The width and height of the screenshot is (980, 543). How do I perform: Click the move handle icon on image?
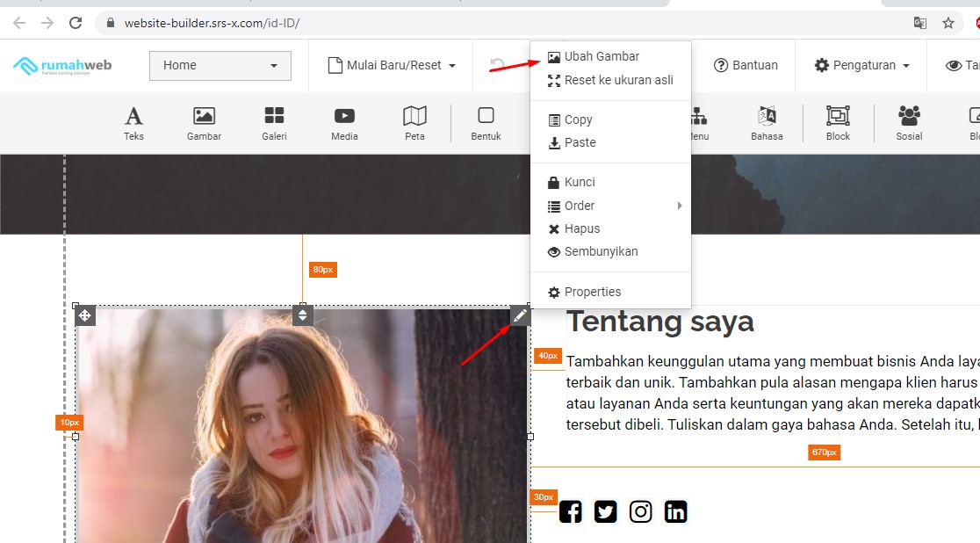pos(85,316)
